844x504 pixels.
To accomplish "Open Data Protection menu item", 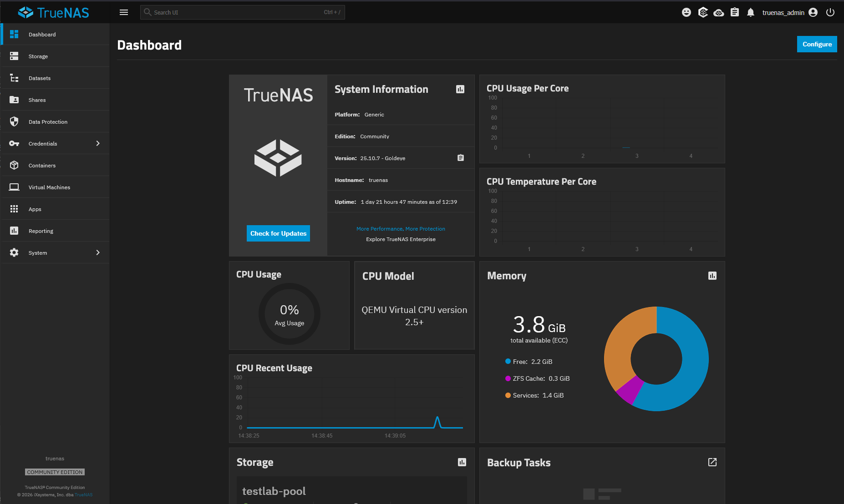I will (x=55, y=121).
